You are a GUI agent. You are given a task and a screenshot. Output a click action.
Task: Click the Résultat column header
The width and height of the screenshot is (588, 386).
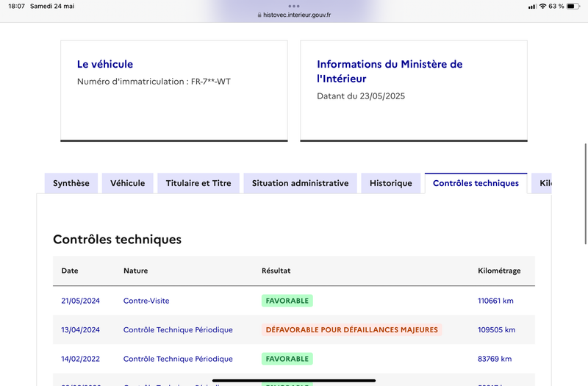point(276,271)
